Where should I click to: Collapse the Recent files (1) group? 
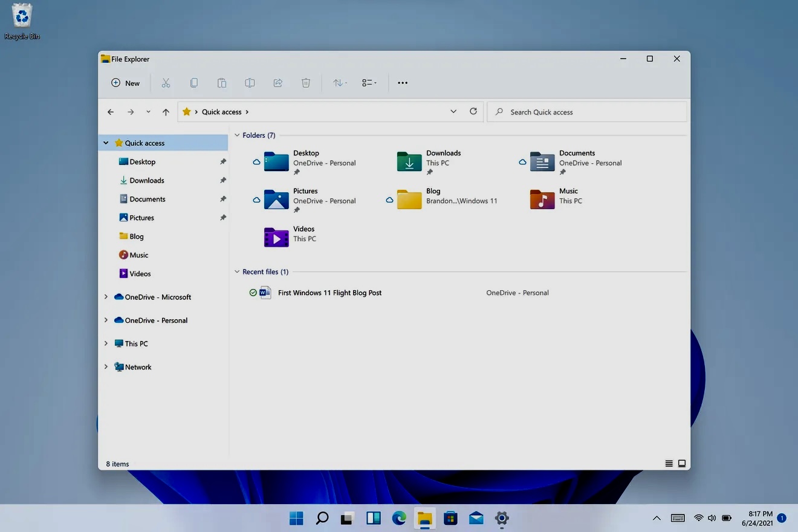(238, 272)
